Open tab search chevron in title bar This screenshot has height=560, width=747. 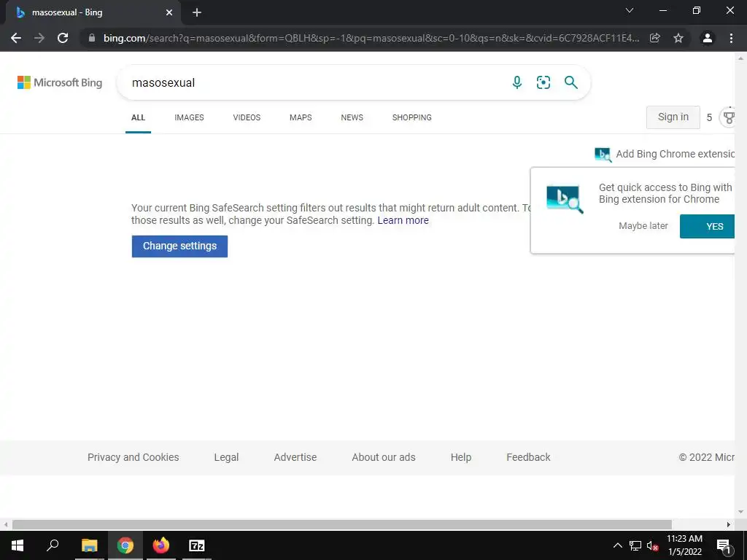(x=630, y=10)
